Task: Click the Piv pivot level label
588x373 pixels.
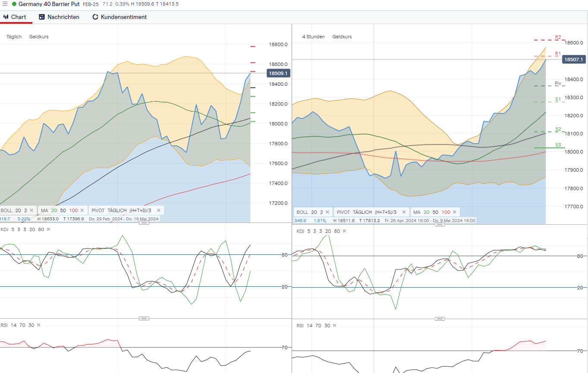Action: (558, 84)
